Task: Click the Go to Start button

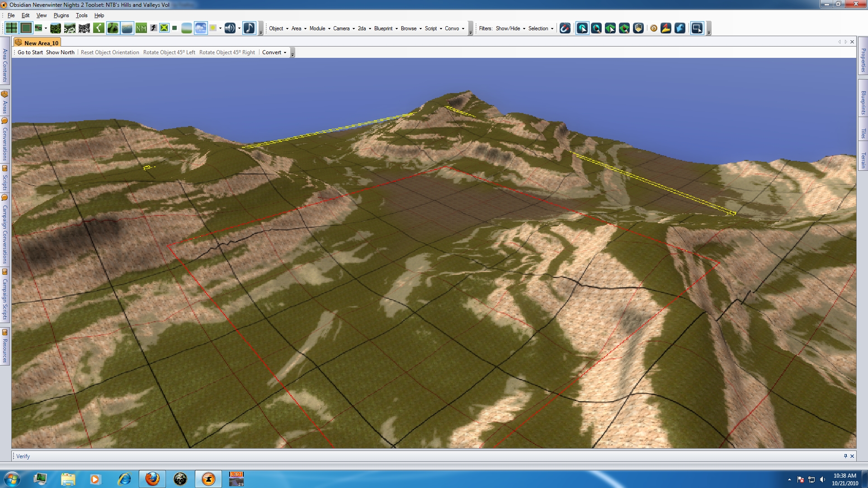Action: [x=30, y=52]
